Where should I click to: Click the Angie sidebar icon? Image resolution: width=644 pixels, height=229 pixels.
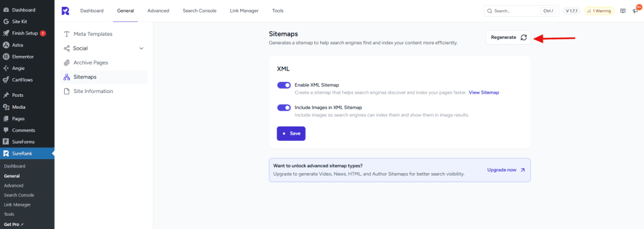pyautogui.click(x=6, y=68)
